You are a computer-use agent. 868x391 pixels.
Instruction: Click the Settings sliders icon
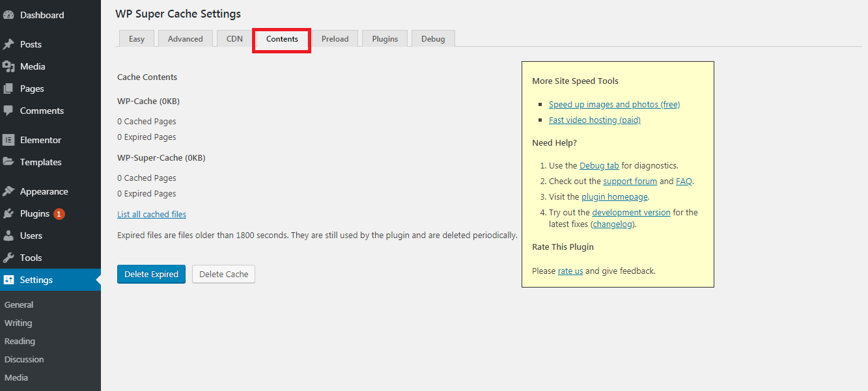[9, 280]
